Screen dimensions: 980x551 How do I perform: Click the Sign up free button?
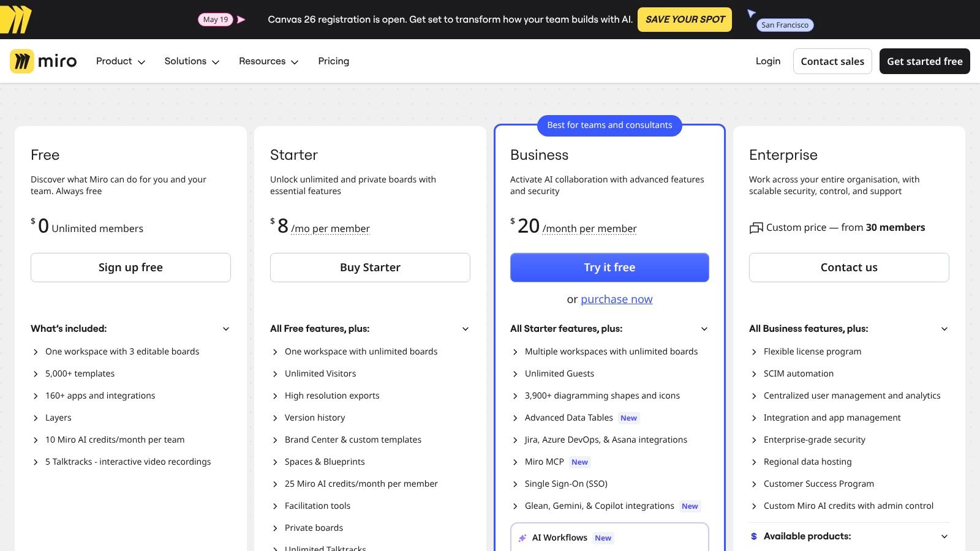[130, 268]
